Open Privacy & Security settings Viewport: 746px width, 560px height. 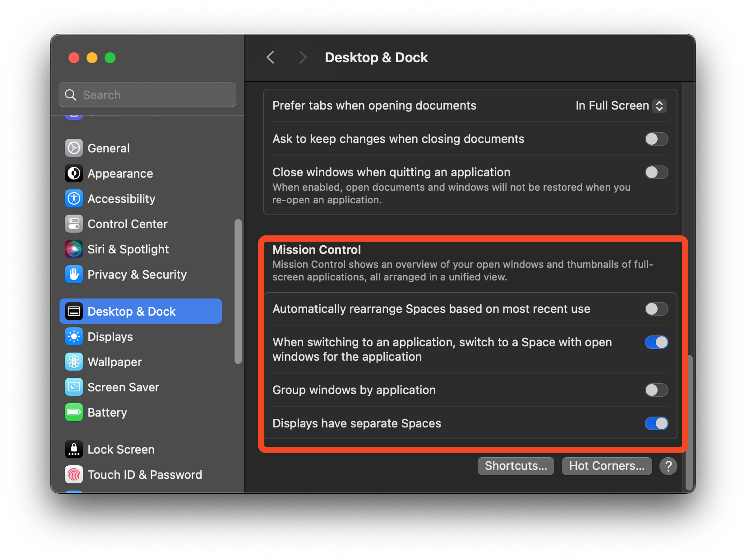137,274
